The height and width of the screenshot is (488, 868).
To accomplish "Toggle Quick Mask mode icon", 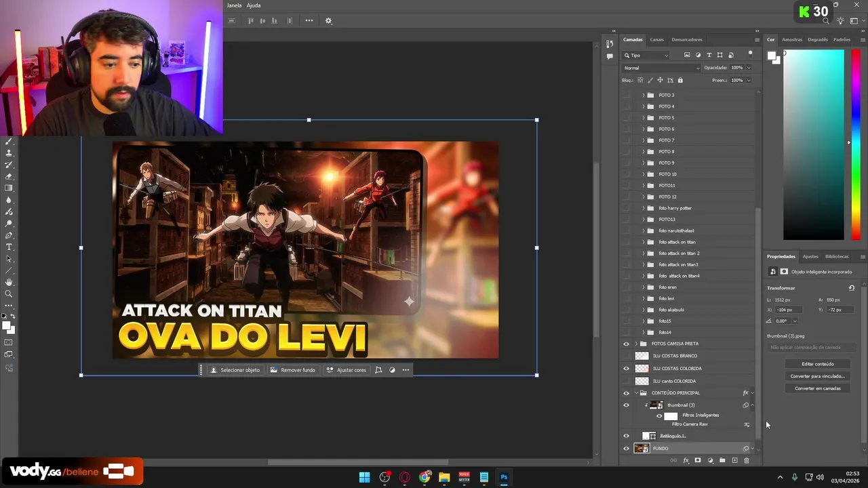I will [x=9, y=343].
